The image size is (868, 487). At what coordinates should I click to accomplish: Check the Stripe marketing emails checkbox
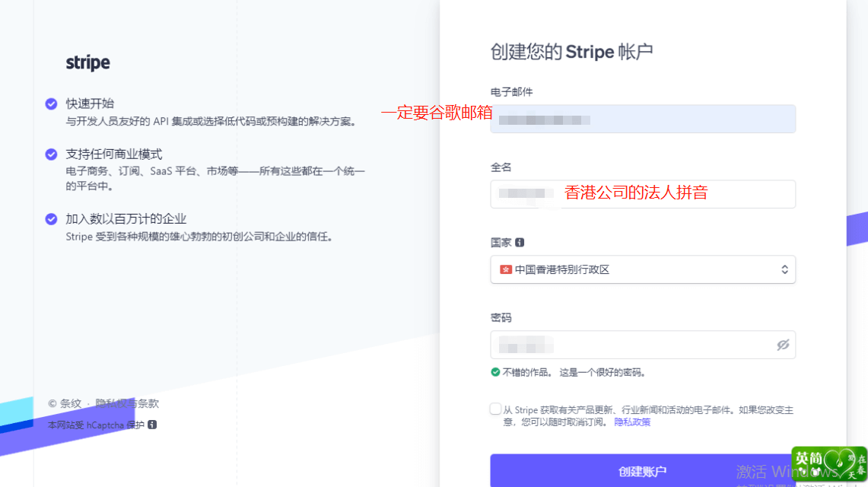(x=495, y=409)
